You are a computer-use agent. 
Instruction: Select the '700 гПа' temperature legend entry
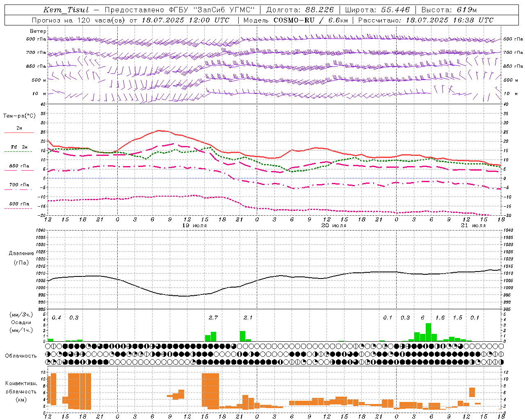point(19,185)
